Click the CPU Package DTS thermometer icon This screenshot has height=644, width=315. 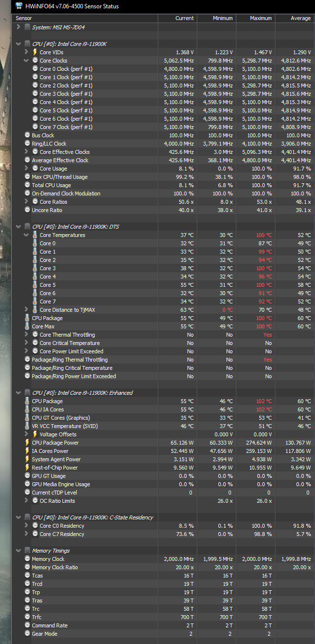click(x=27, y=318)
